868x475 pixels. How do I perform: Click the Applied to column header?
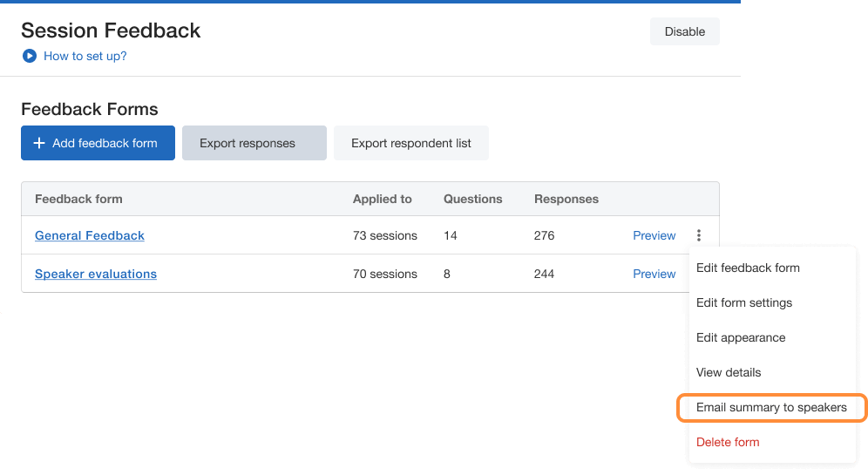coord(382,199)
